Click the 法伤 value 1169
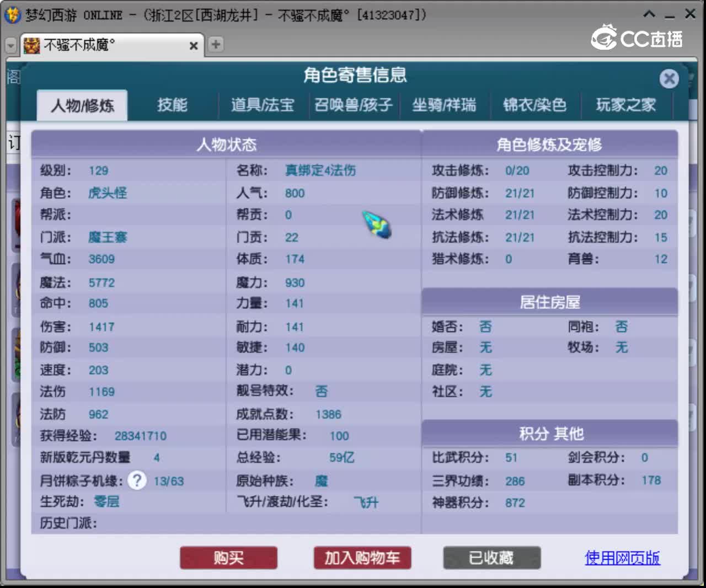 pos(101,392)
